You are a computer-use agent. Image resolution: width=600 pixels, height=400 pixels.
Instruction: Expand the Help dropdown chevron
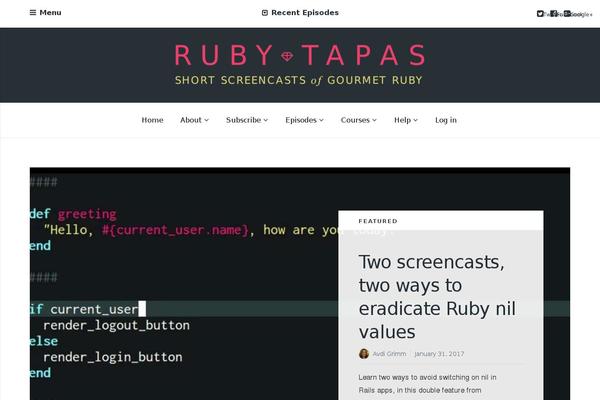pos(416,120)
